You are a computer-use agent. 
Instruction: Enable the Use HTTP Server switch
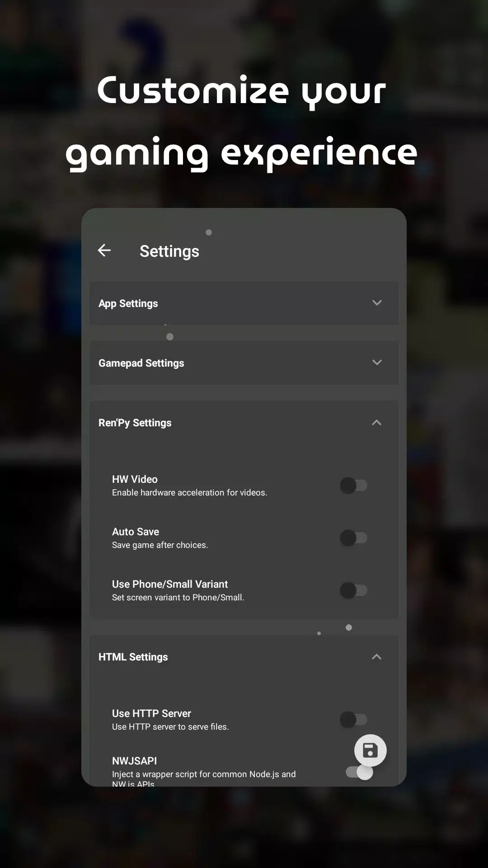(354, 719)
